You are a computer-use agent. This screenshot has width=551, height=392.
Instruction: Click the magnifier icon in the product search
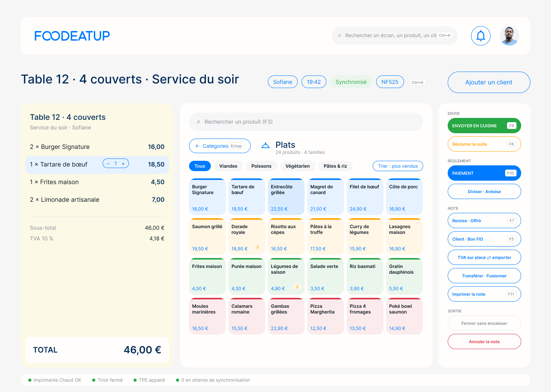click(x=198, y=122)
